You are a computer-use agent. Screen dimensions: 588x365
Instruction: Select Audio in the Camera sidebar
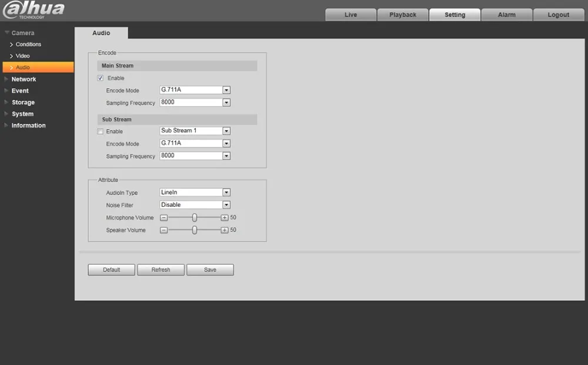(x=38, y=68)
